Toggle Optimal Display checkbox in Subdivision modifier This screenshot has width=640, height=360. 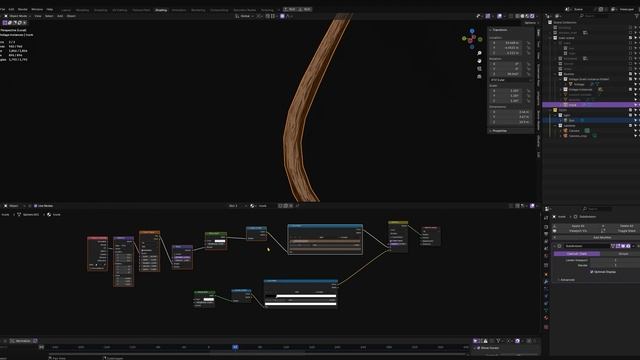(x=591, y=272)
